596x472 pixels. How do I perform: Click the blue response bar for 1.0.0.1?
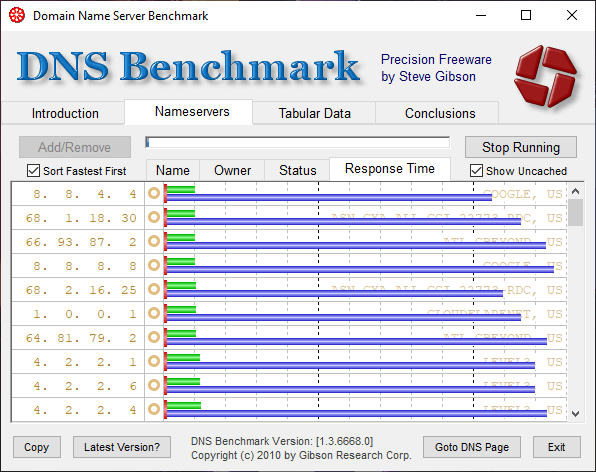click(x=344, y=317)
